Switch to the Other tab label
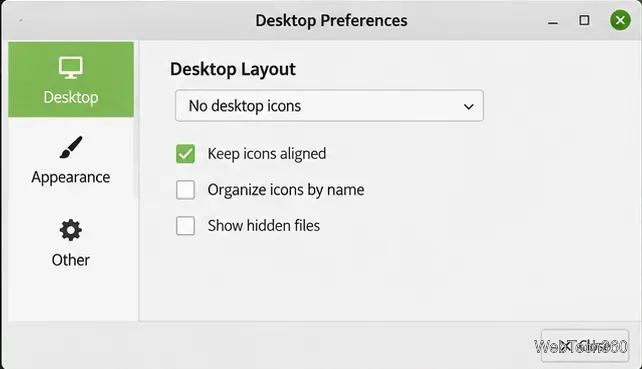Image resolution: width=642 pixels, height=369 pixels. tap(70, 260)
